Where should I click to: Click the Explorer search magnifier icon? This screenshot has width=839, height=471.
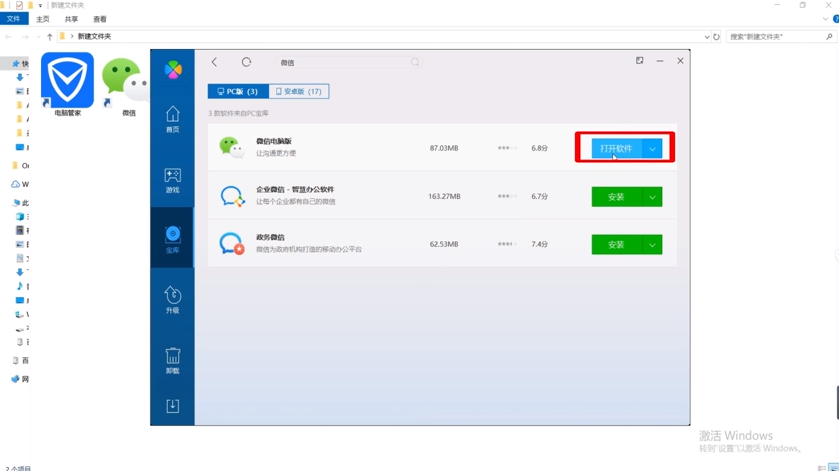tap(829, 36)
